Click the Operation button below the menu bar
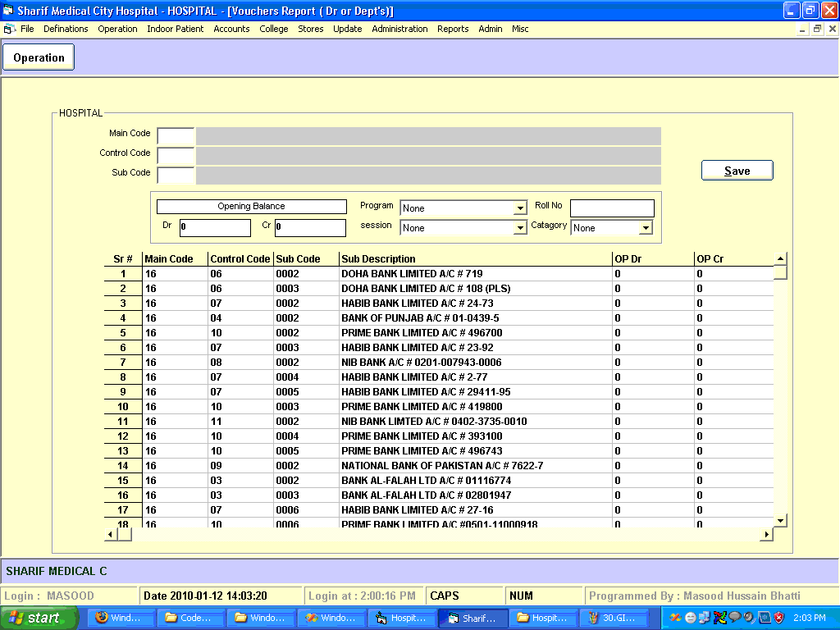This screenshot has width=840, height=630. 39,57
